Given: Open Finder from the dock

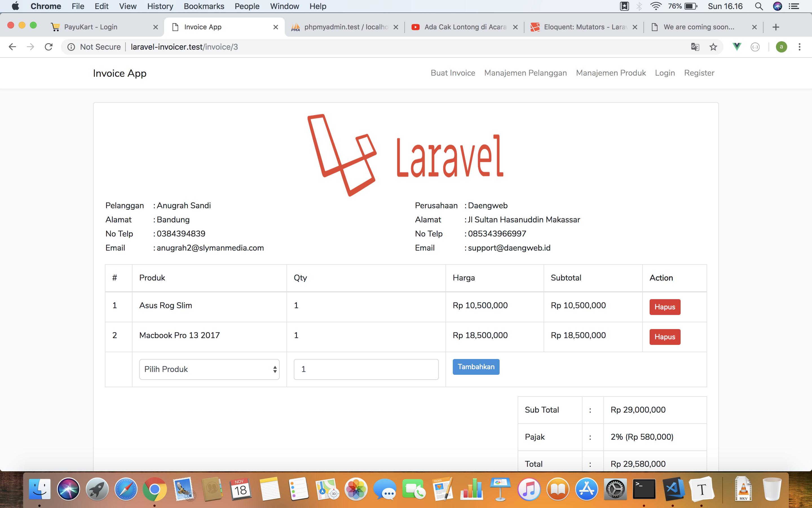Looking at the screenshot, I should click(39, 489).
